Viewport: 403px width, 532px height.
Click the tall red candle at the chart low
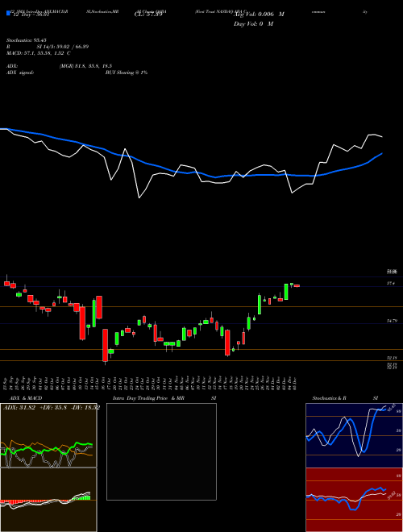click(105, 347)
